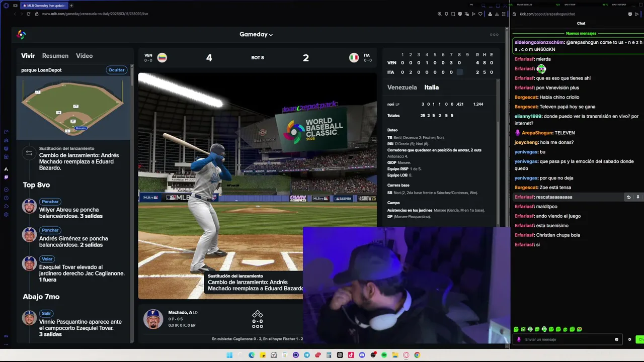Open the emoji picker in chat input
This screenshot has width=644, height=362.
pyautogui.click(x=616, y=339)
